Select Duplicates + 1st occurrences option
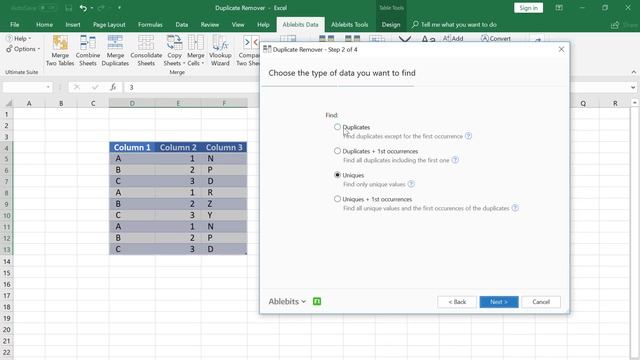 [337, 151]
